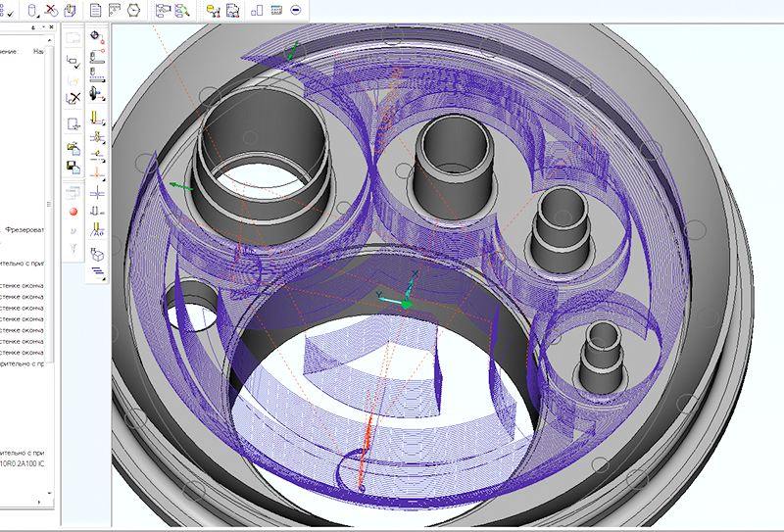Click the red X delete icon in top toolbar
The image size is (784, 532).
(x=51, y=11)
